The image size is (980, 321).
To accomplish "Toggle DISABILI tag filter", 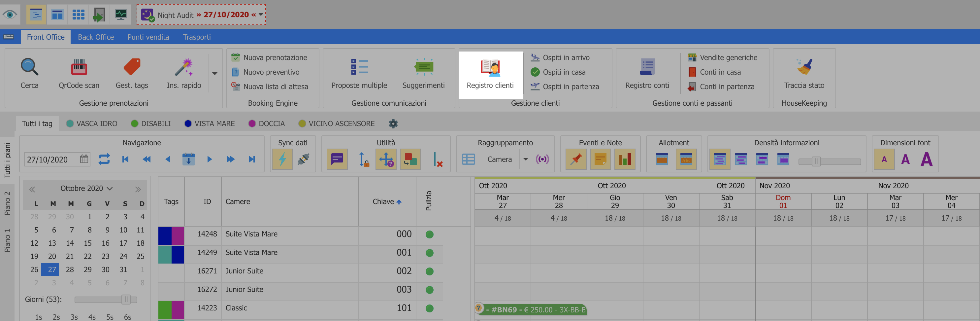I will point(151,124).
